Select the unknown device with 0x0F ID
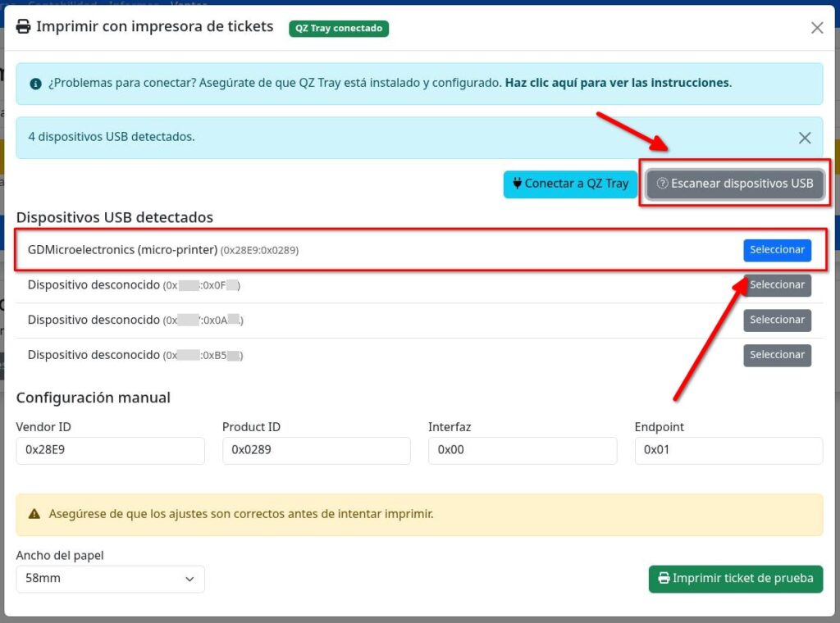 click(777, 285)
